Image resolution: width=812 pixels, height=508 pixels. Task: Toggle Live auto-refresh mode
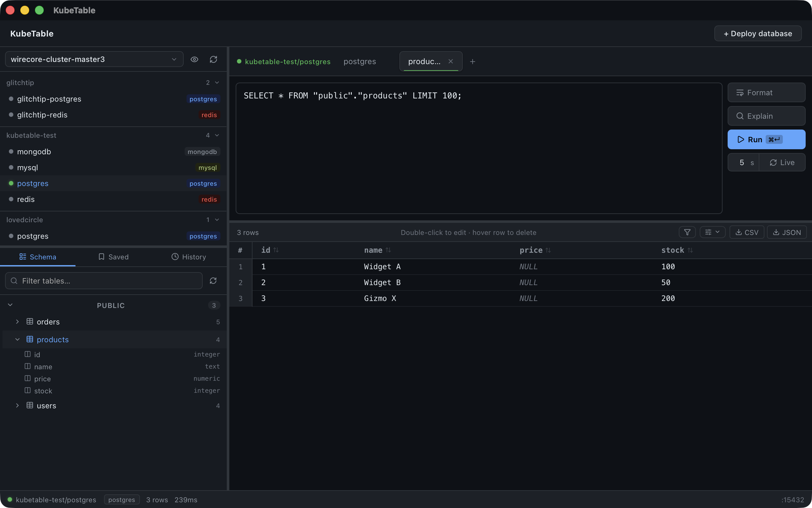click(782, 163)
